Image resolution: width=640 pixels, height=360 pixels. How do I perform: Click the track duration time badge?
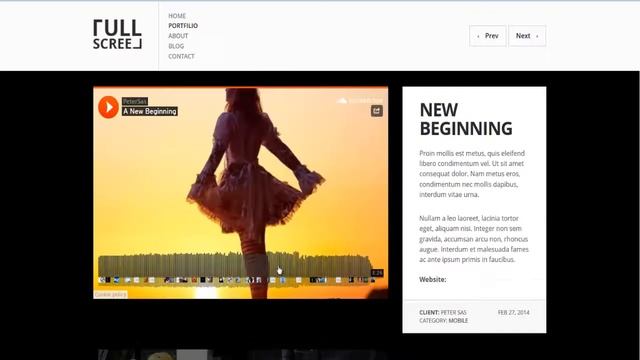tap(377, 273)
